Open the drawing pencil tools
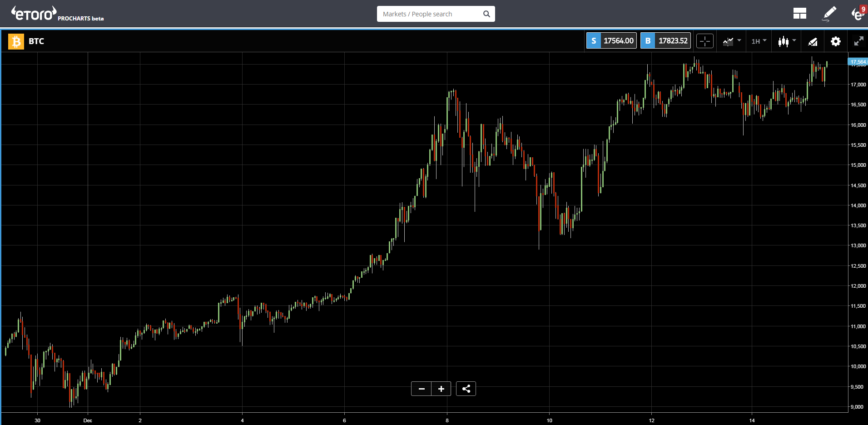Image resolution: width=868 pixels, height=425 pixels. click(829, 14)
